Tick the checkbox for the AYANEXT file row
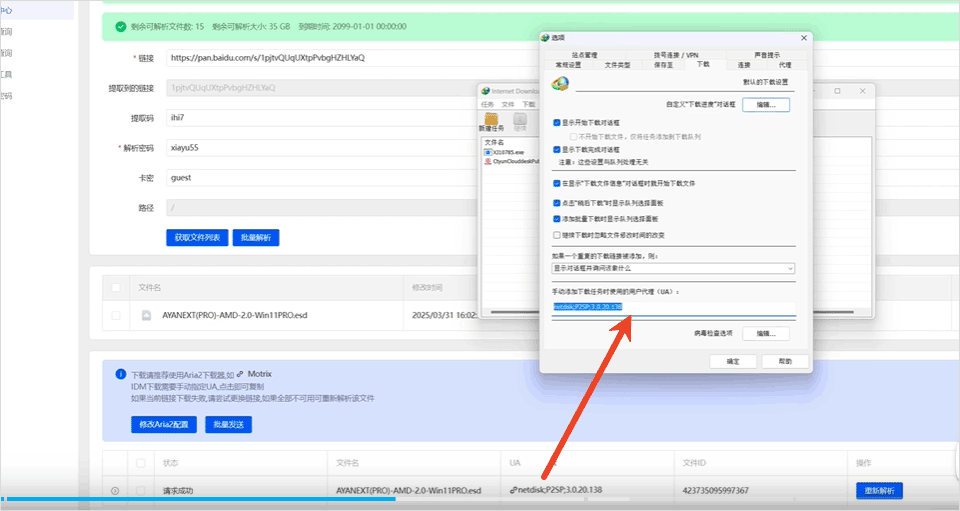Image resolution: width=960 pixels, height=511 pixels. (x=117, y=315)
